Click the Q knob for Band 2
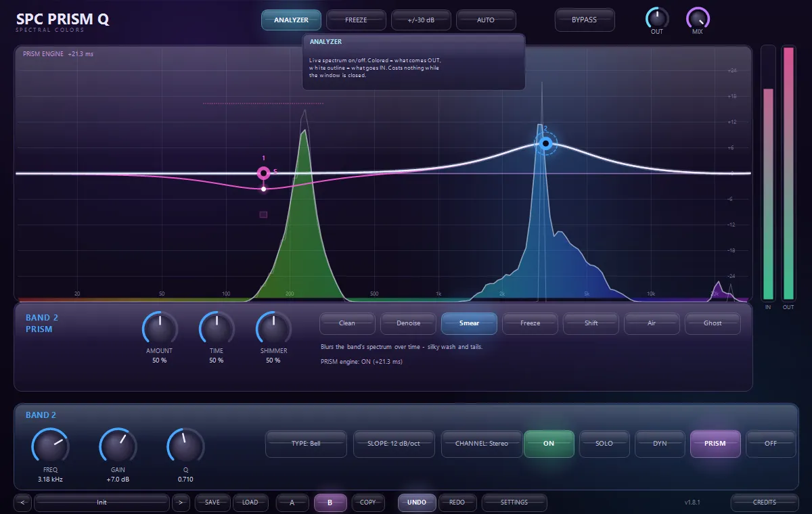Image resolution: width=812 pixels, height=514 pixels. click(185, 446)
